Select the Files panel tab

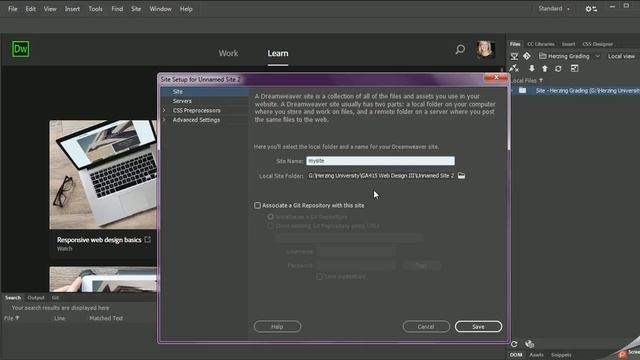515,44
